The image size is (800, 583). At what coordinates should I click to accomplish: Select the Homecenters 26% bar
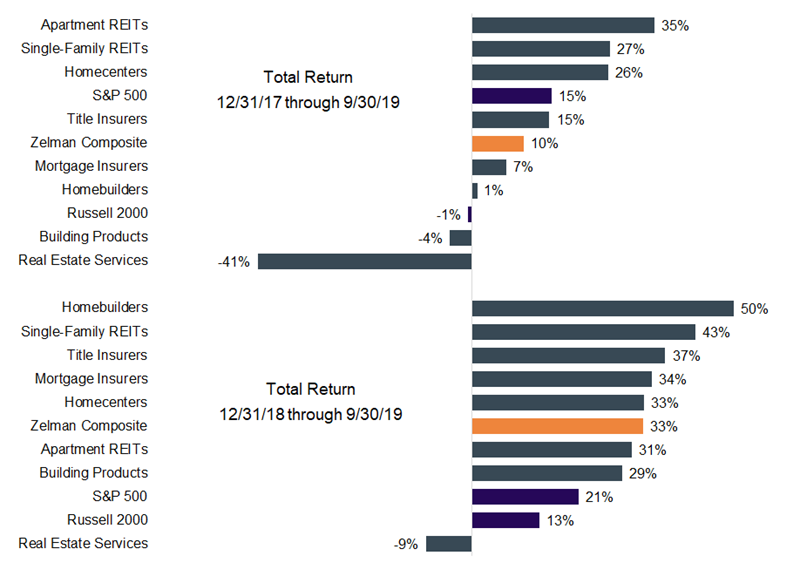point(540,72)
